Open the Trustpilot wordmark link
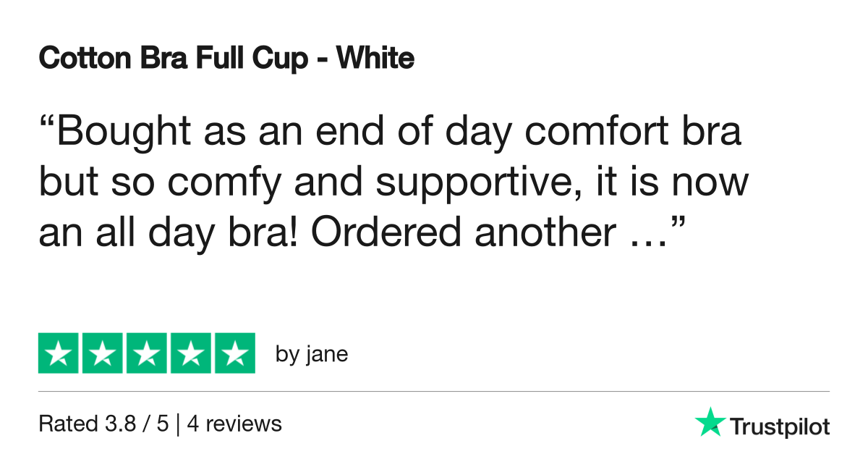The width and height of the screenshot is (868, 454). coord(779,427)
